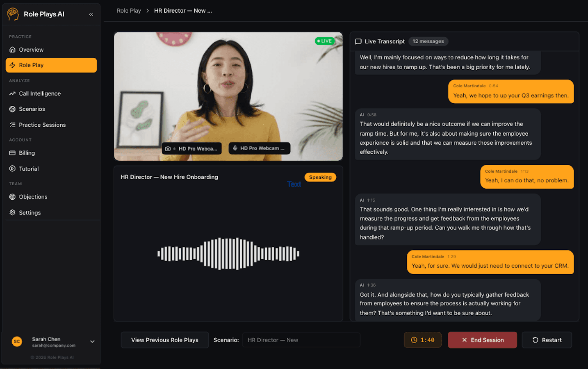Switch to the Overview section
Screen dimensions: 588x369
click(x=31, y=49)
